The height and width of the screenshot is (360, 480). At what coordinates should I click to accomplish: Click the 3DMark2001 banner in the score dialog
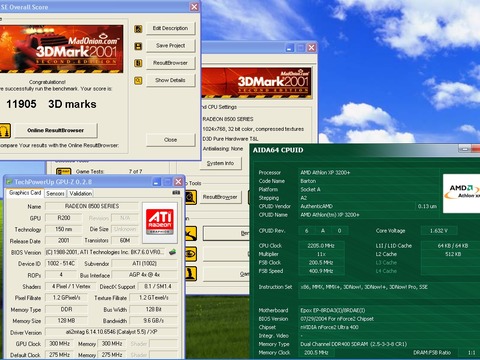pyautogui.click(x=61, y=49)
